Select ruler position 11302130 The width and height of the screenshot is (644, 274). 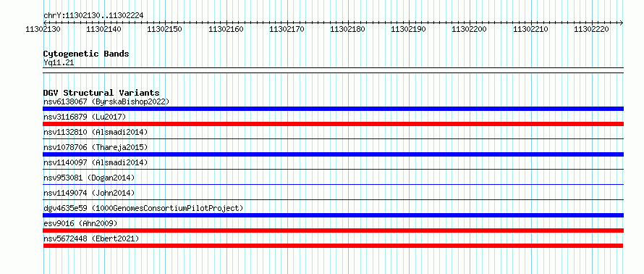tap(43, 29)
